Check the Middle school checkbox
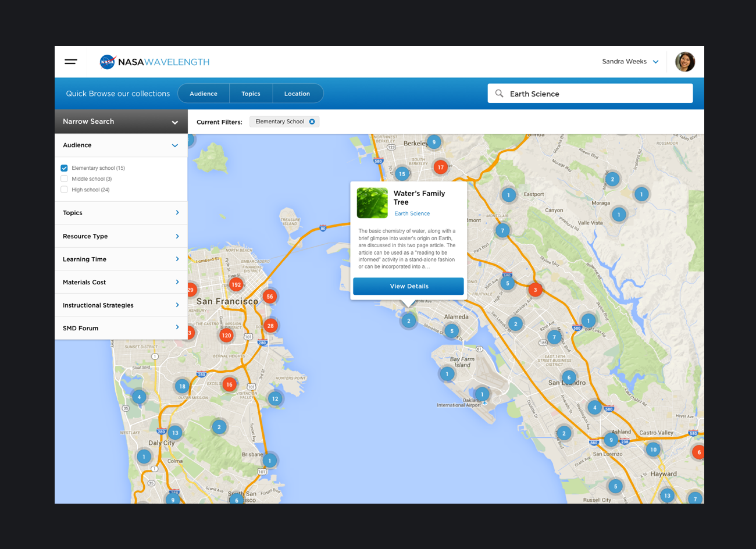756x549 pixels. (64, 179)
